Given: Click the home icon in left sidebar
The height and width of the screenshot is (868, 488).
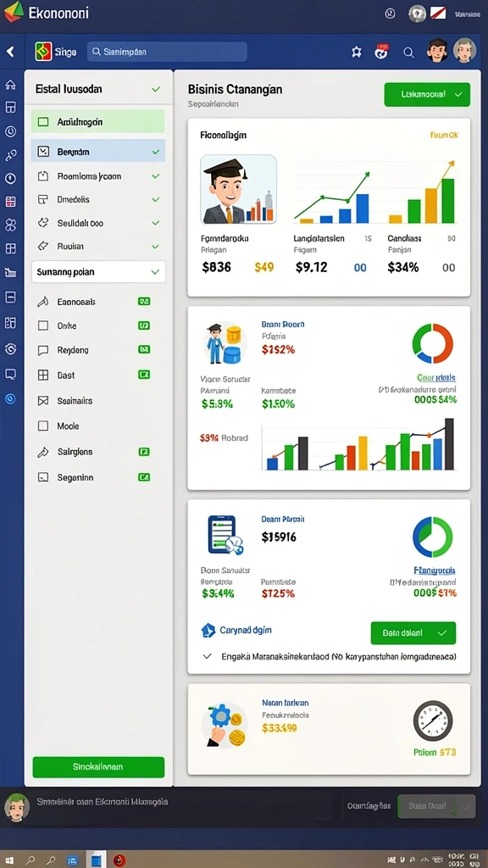Looking at the screenshot, I should 10,85.
